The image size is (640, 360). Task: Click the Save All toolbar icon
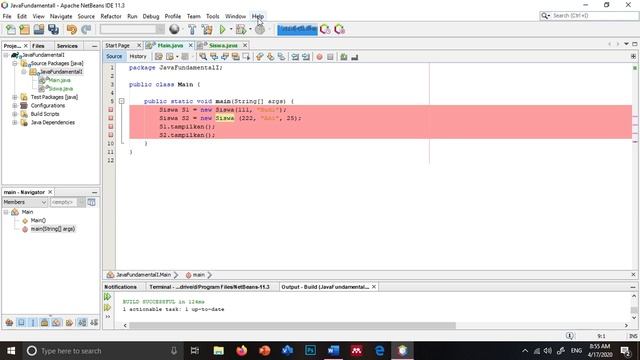(x=53, y=29)
